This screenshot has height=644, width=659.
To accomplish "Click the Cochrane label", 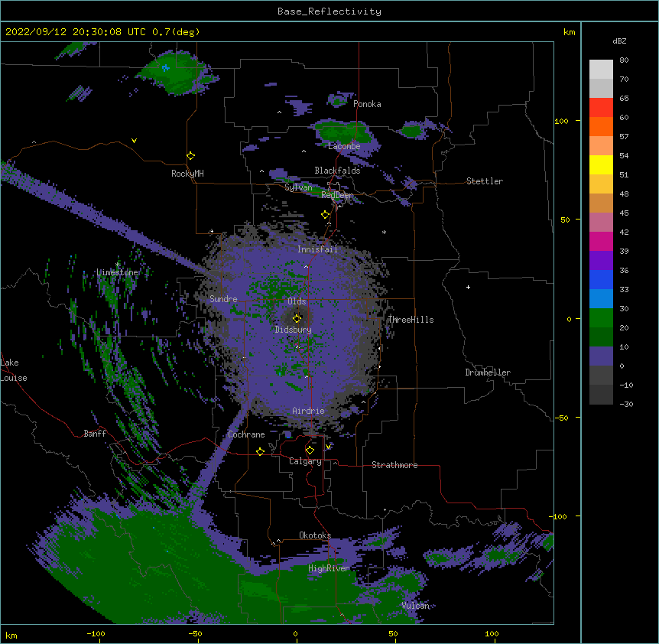I will 246,434.
